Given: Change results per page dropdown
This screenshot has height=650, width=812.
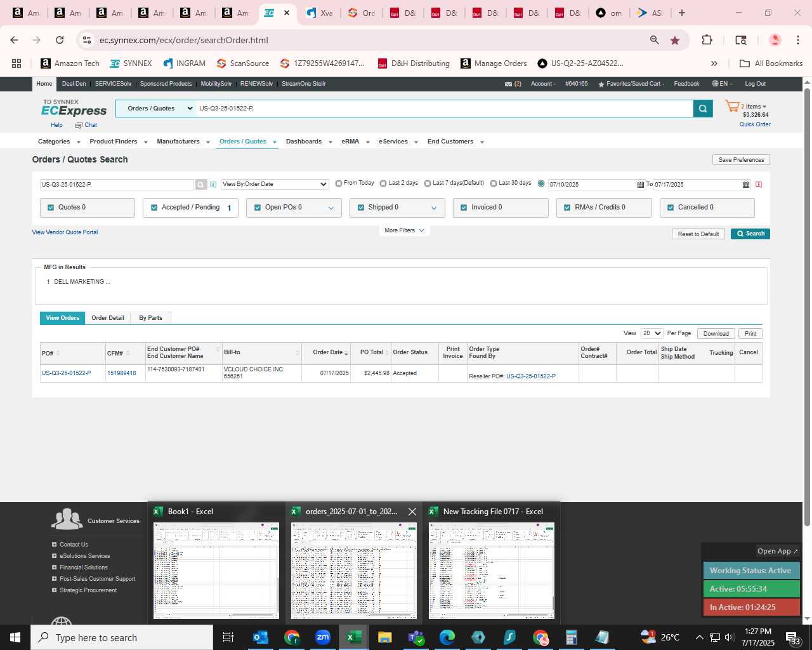Looking at the screenshot, I should (652, 333).
